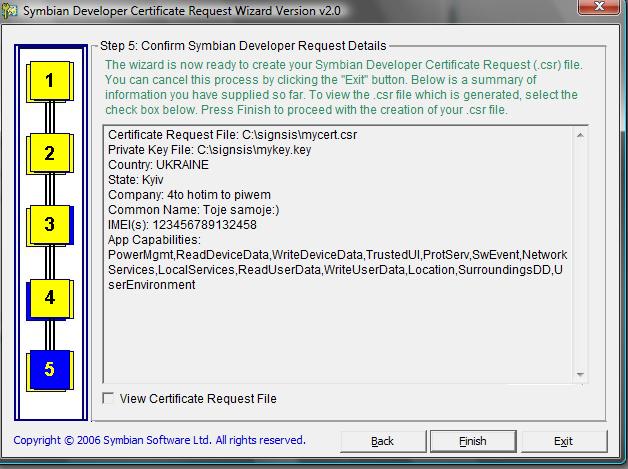Click the App Capabilities list text
This screenshot has width=628, height=469.
tap(335, 269)
